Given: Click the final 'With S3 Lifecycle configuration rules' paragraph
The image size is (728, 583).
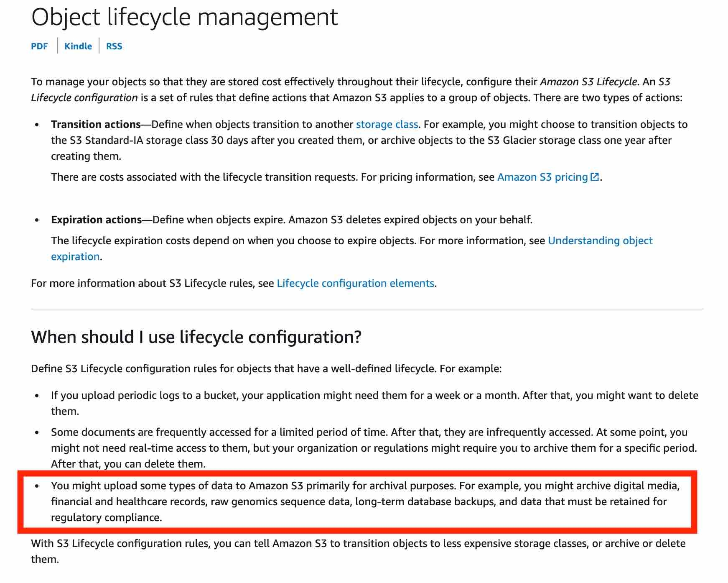Looking at the screenshot, I should (x=358, y=543).
